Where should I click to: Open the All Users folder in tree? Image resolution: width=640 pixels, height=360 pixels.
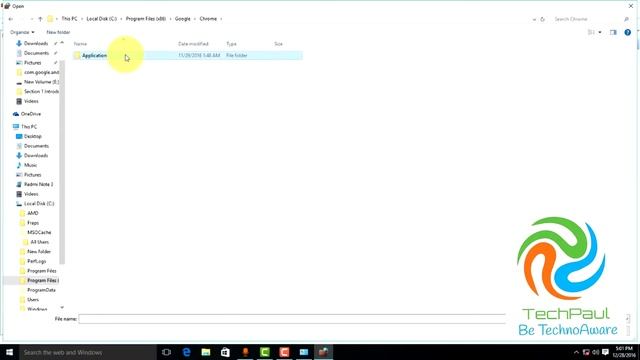[39, 242]
